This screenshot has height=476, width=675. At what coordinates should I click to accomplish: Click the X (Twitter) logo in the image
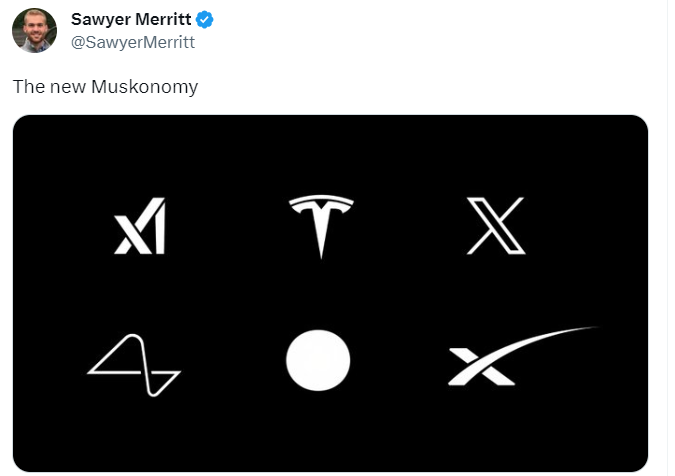(496, 226)
